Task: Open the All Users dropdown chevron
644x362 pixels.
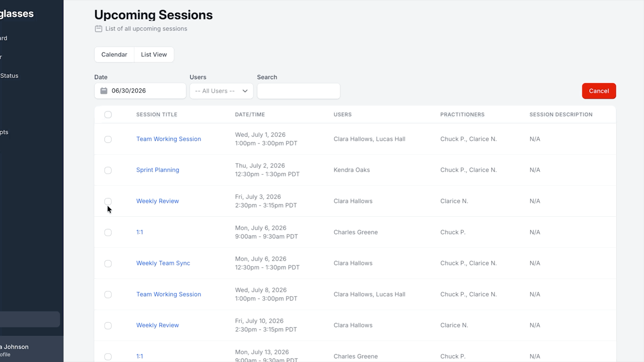Action: 245,91
